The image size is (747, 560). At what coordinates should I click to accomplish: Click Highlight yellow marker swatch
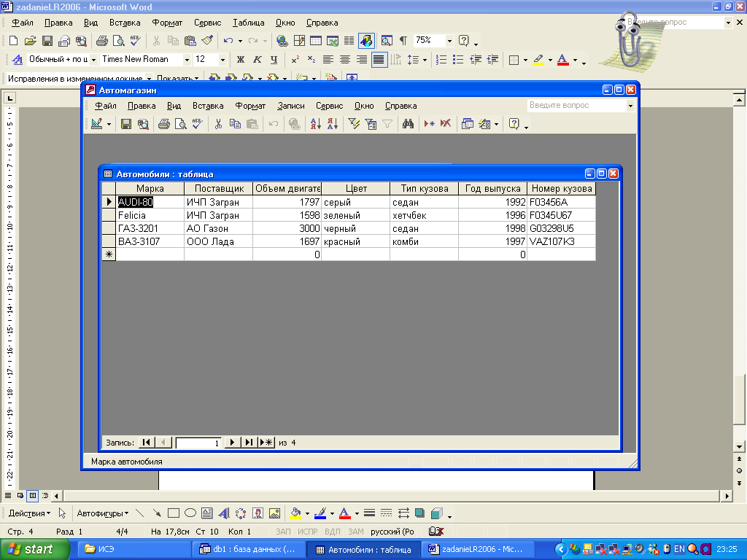pos(538,60)
